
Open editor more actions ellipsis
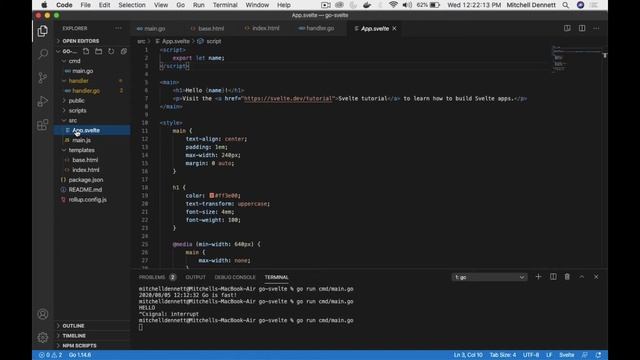(x=596, y=28)
